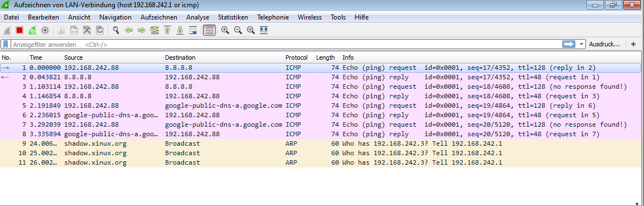The width and height of the screenshot is (644, 206).
Task: Open the filter bookmark menu
Action: pos(6,45)
